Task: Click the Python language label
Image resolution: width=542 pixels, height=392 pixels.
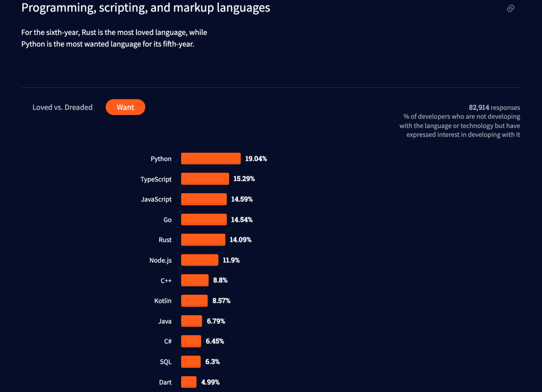Action: click(161, 159)
